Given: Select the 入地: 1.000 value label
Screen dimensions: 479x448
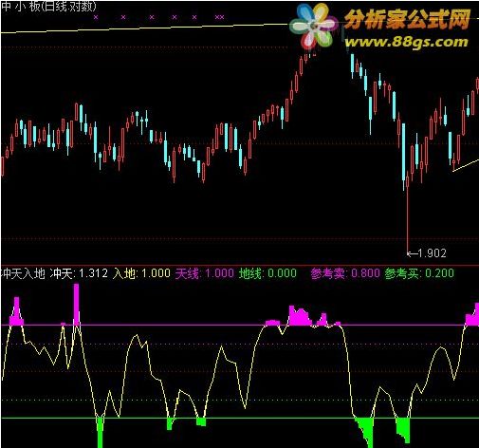Looking at the screenshot, I should click(141, 273).
